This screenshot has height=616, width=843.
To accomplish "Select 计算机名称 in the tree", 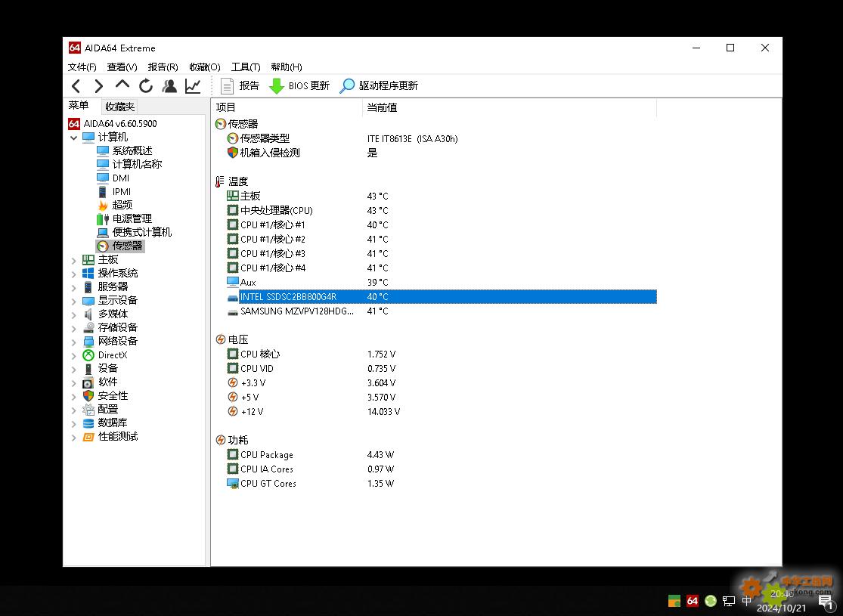I will pyautogui.click(x=129, y=164).
